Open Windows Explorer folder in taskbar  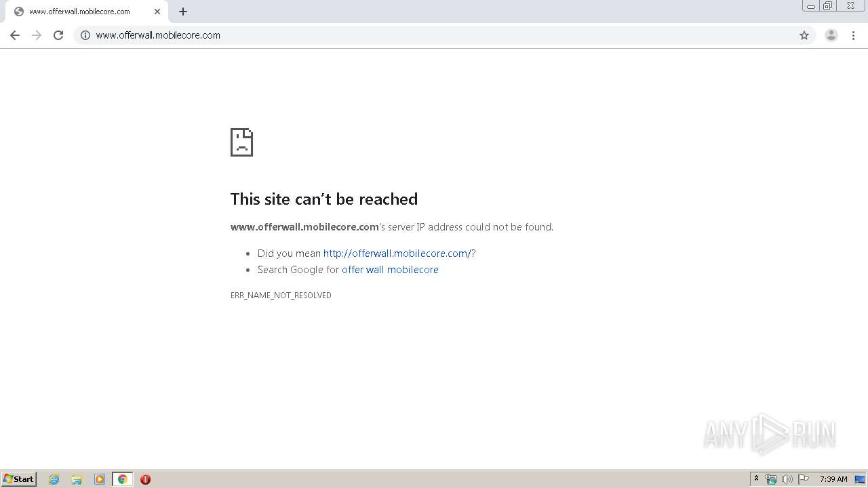pos(77,479)
